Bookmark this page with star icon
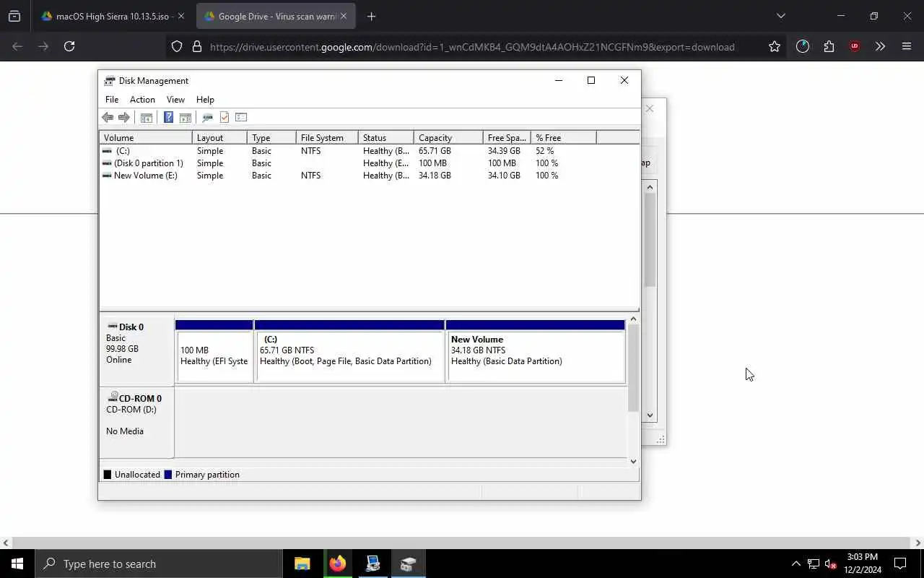 tap(775, 46)
